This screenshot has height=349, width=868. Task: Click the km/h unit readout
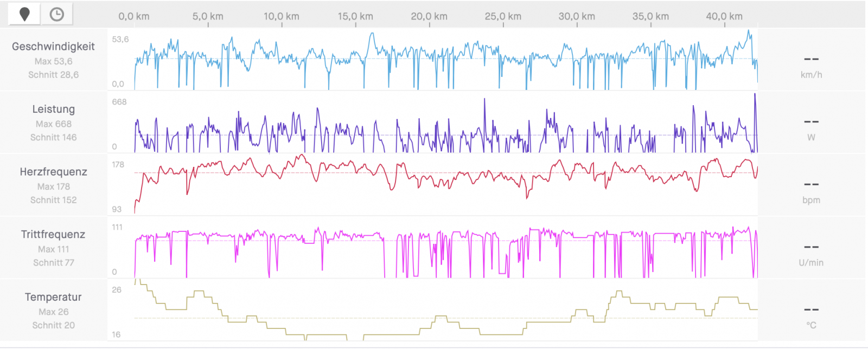coord(811,75)
